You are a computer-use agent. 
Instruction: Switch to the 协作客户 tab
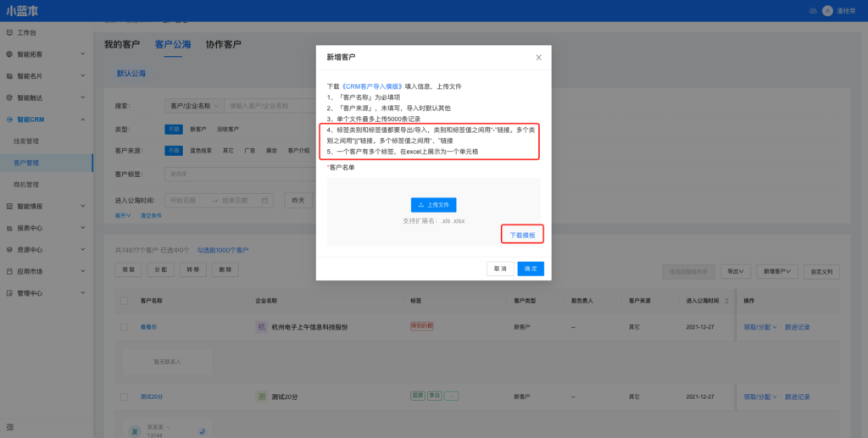tap(223, 44)
